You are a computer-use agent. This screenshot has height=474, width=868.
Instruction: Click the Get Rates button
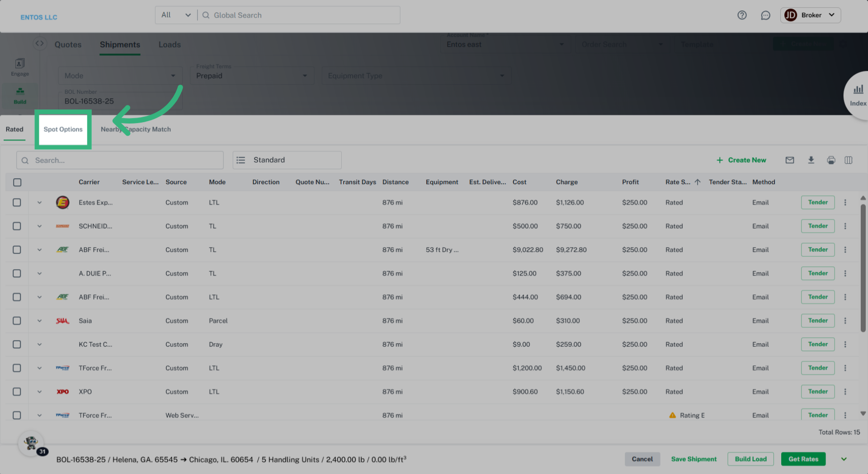click(803, 459)
